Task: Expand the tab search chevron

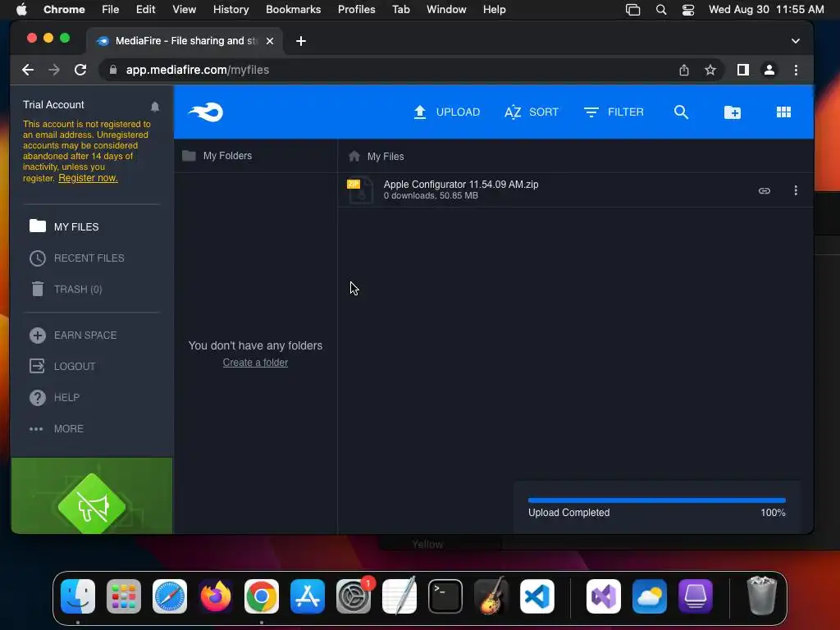Action: [796, 41]
